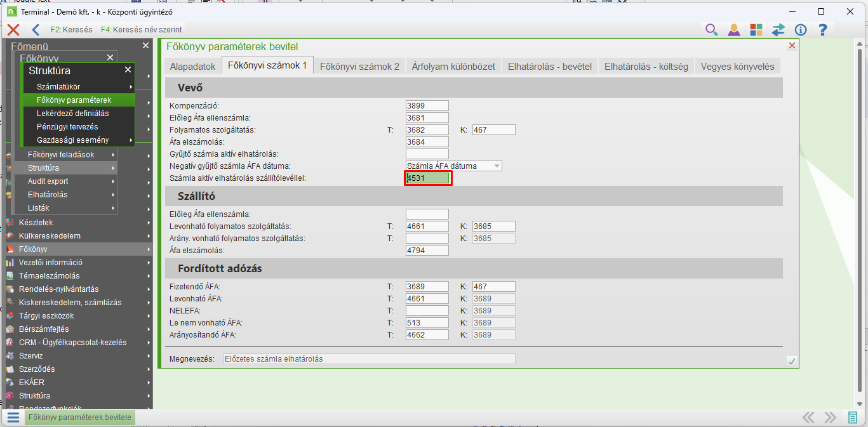Image resolution: width=868 pixels, height=427 pixels.
Task: Click the blue back arrow icon
Action: [x=36, y=30]
